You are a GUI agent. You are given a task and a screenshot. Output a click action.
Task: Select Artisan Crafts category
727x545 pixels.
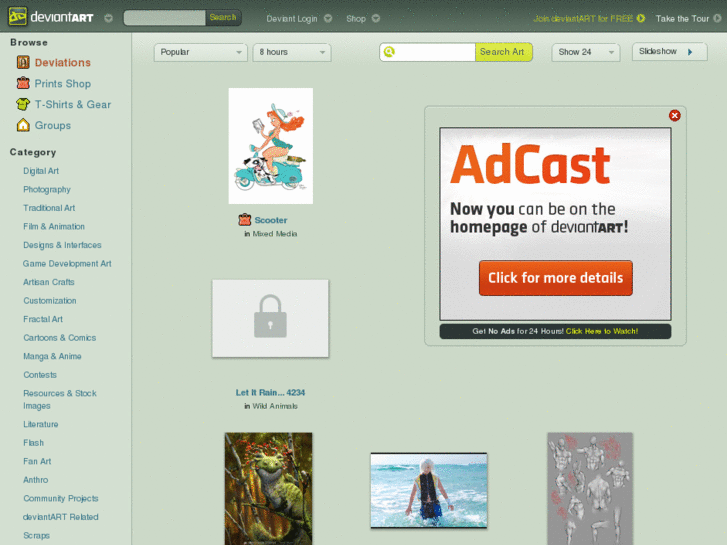pos(49,282)
